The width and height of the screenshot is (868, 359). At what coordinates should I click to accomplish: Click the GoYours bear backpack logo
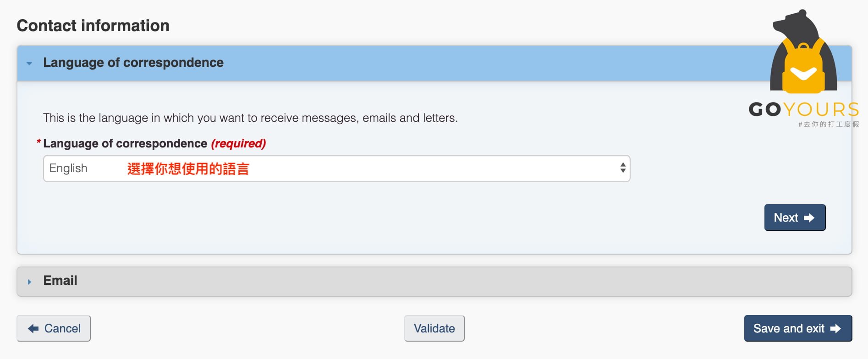pyautogui.click(x=804, y=51)
